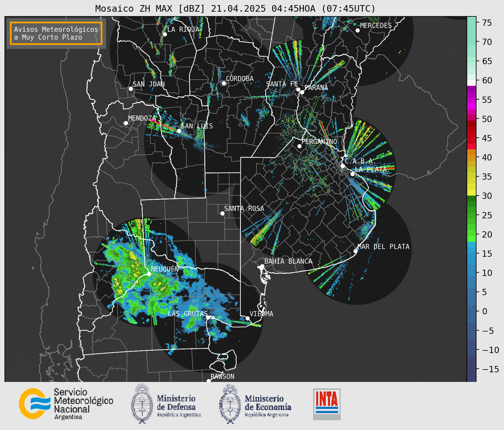Viewport: 504px width, 430px height.
Task: Click the CÓRDOBA city marker dot
Action: coord(224,83)
